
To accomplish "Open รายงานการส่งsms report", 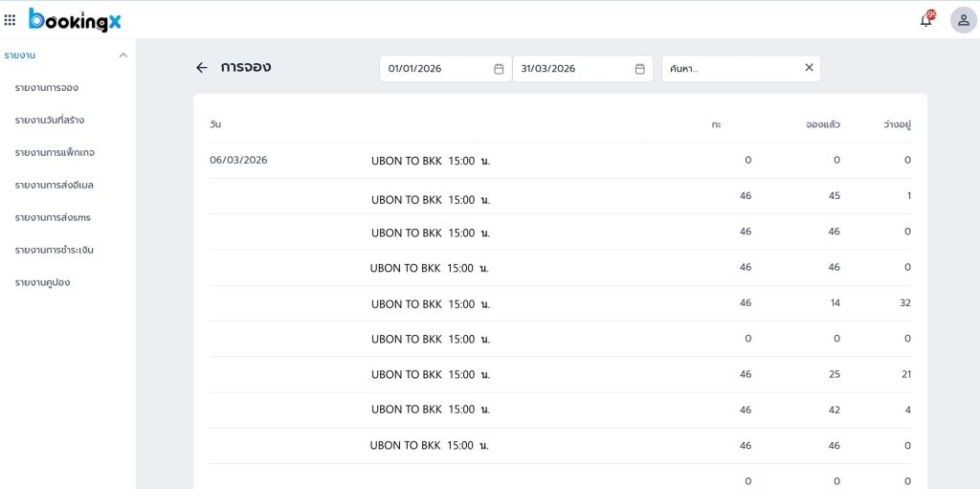I will 53,217.
